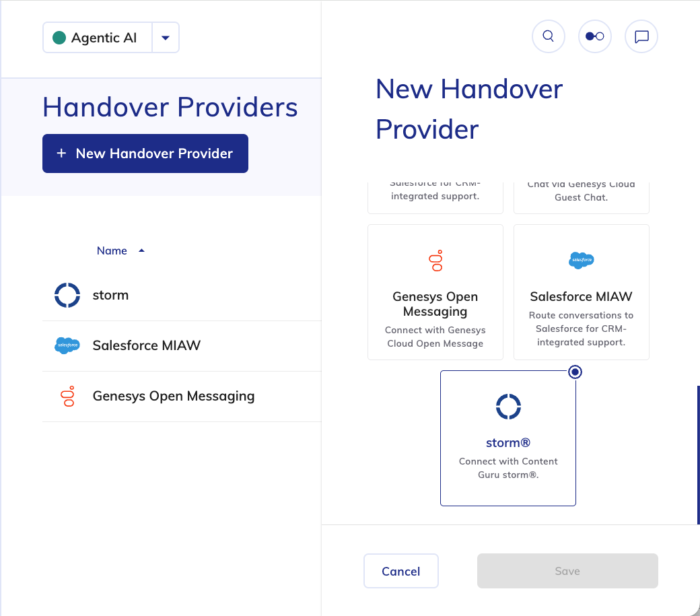This screenshot has height=616, width=700.
Task: Click the Salesforce cloud icon in list
Action: [67, 345]
